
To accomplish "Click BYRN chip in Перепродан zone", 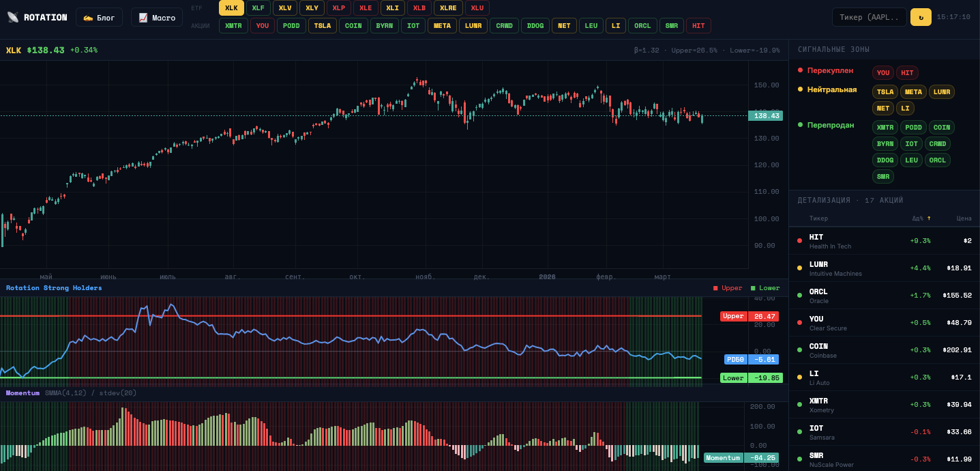I will 885,144.
